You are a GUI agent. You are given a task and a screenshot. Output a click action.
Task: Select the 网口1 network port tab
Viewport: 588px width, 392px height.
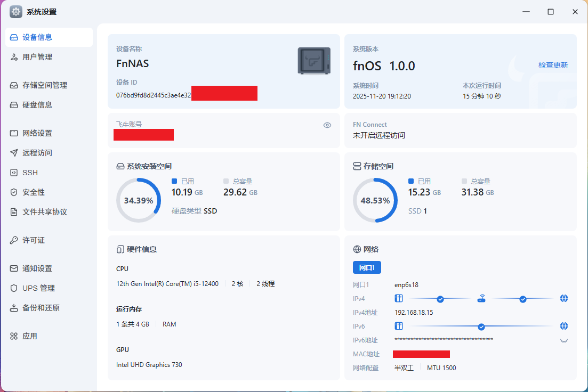[x=367, y=267]
